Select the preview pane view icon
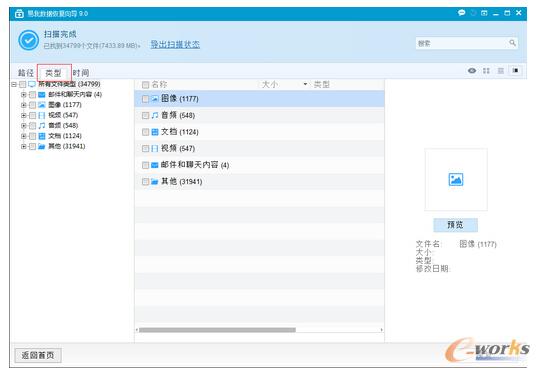 click(x=516, y=70)
